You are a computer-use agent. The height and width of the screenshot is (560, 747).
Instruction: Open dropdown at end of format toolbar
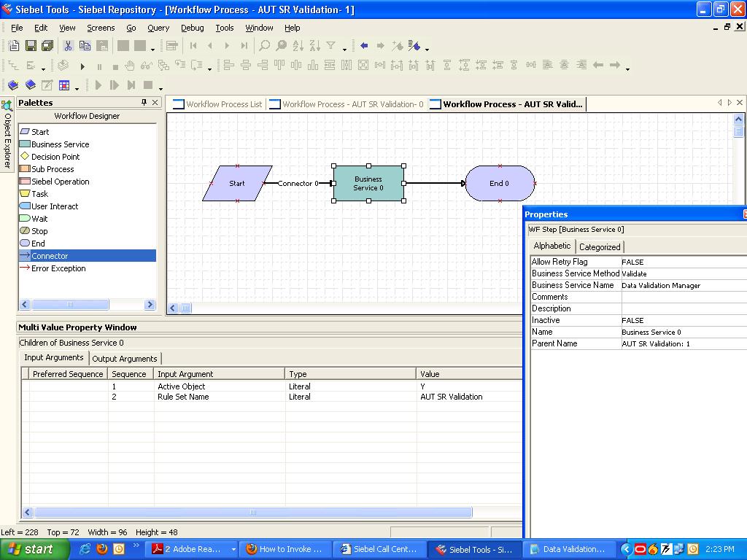627,69
